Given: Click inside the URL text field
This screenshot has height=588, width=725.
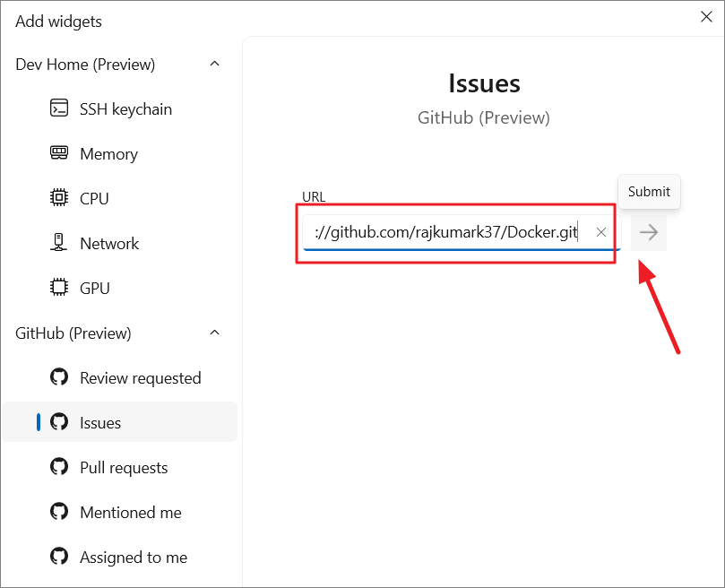Looking at the screenshot, I should pyautogui.click(x=448, y=231).
